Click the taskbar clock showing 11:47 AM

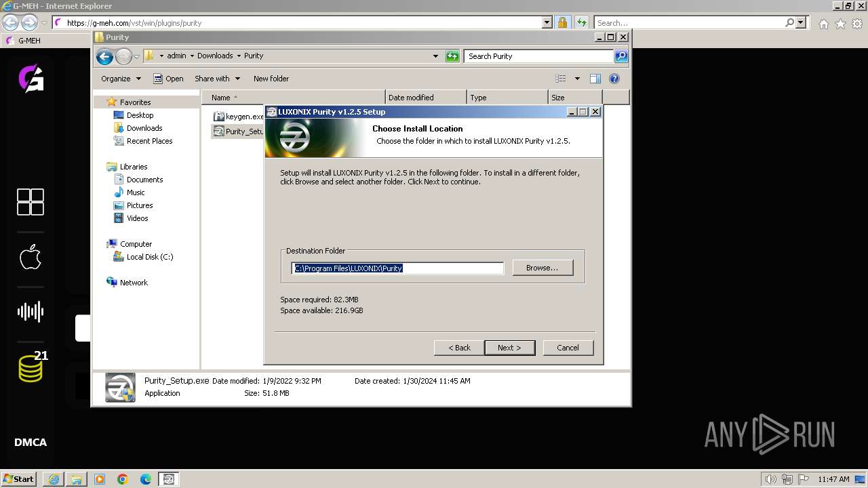833,479
